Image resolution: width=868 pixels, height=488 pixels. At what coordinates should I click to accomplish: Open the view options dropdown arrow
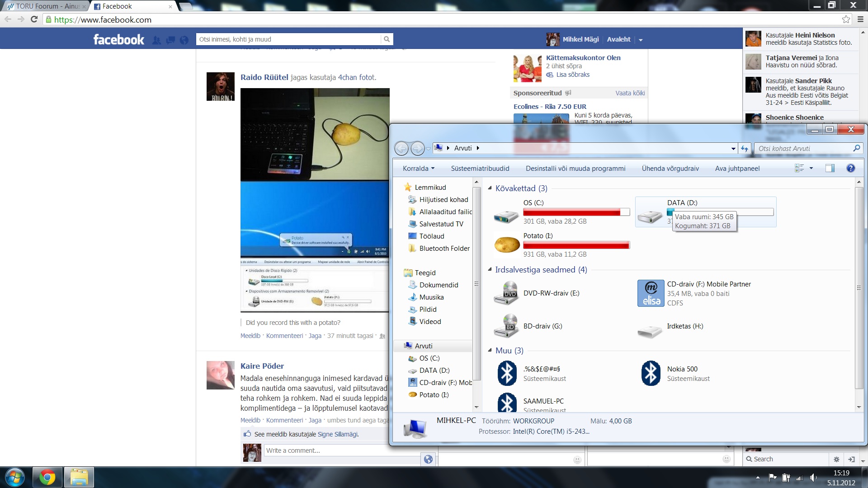point(811,168)
